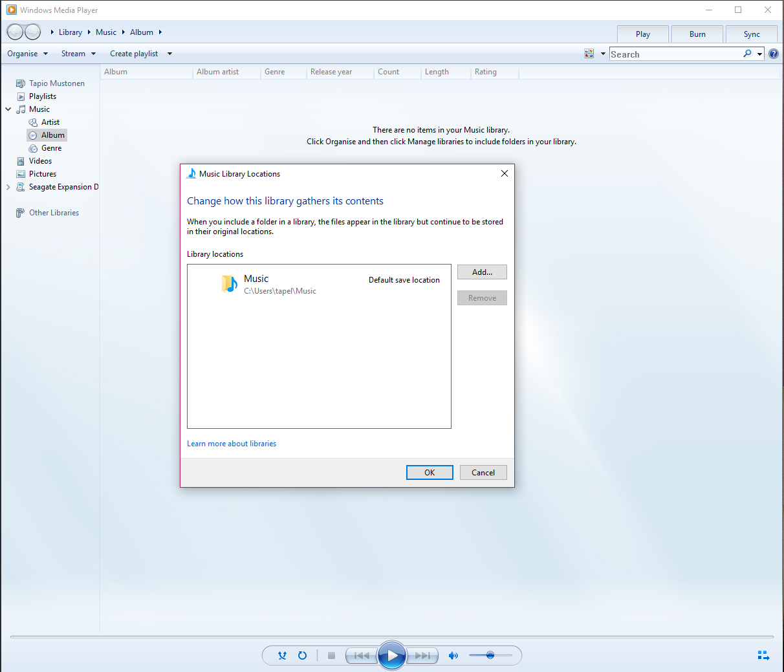The height and width of the screenshot is (672, 784).
Task: Select the Music folder location entry
Action: click(319, 284)
